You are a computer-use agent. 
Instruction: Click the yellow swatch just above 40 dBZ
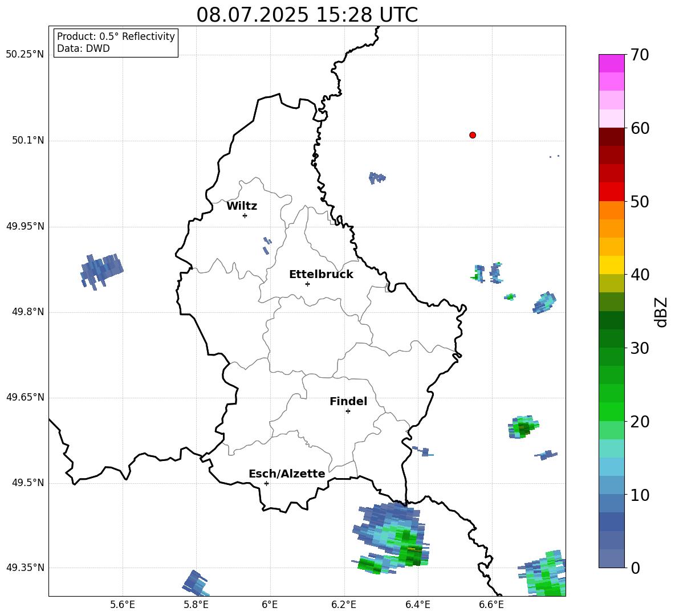coord(612,264)
